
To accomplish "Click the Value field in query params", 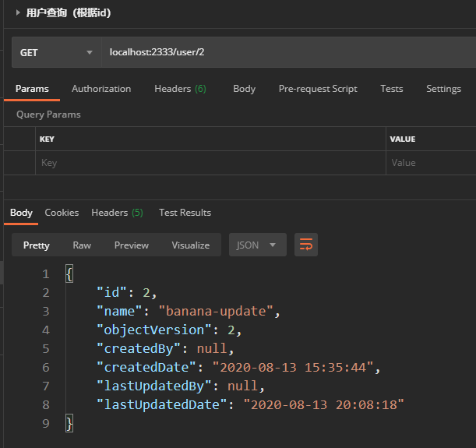I will (x=431, y=163).
